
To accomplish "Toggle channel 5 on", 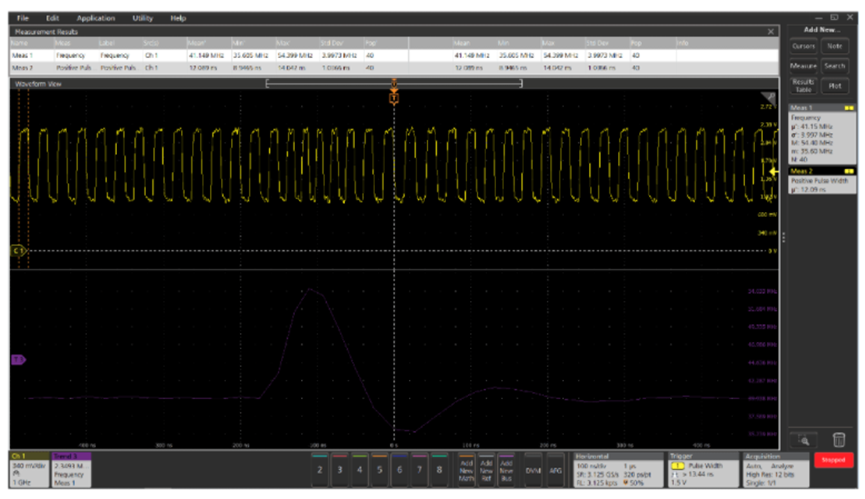I will 379,468.
